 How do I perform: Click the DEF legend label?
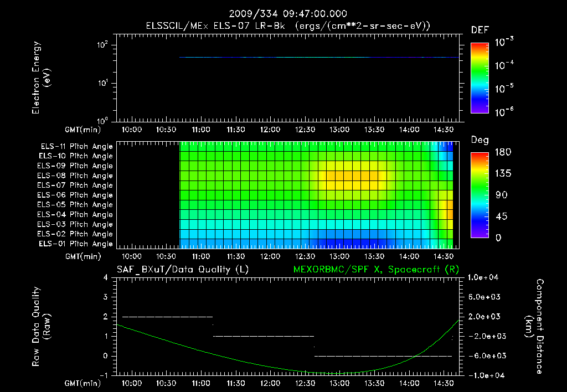(x=480, y=30)
